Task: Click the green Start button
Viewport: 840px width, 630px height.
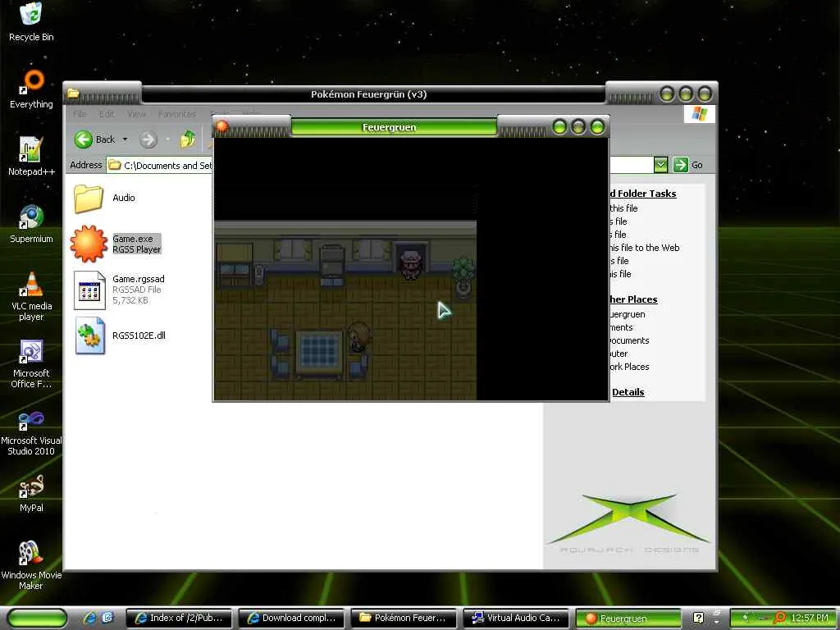Action: coord(38,619)
